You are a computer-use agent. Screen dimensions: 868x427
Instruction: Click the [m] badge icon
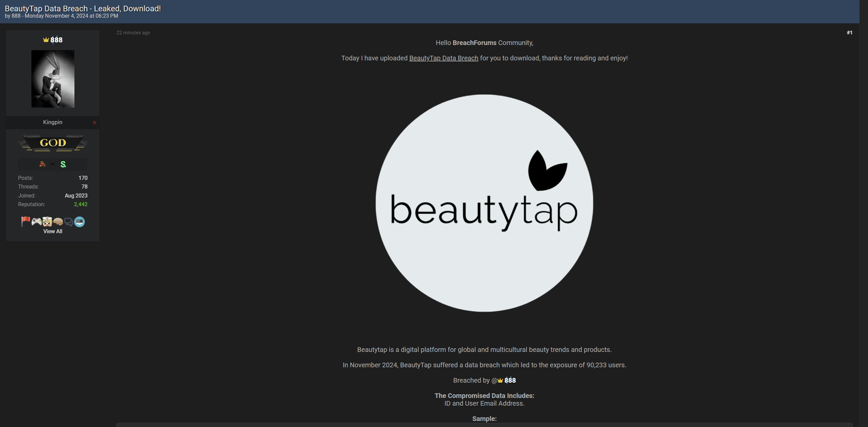click(x=53, y=164)
